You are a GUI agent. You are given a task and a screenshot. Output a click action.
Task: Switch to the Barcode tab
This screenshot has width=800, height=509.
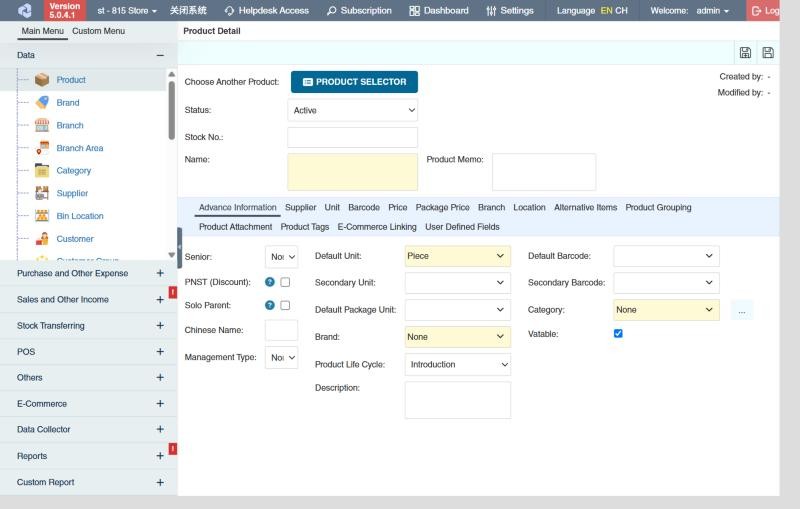coord(364,207)
